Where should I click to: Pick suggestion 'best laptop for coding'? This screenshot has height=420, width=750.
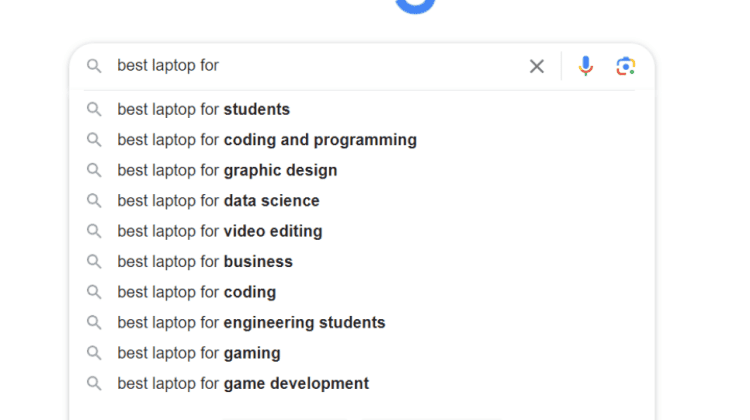pos(362,292)
